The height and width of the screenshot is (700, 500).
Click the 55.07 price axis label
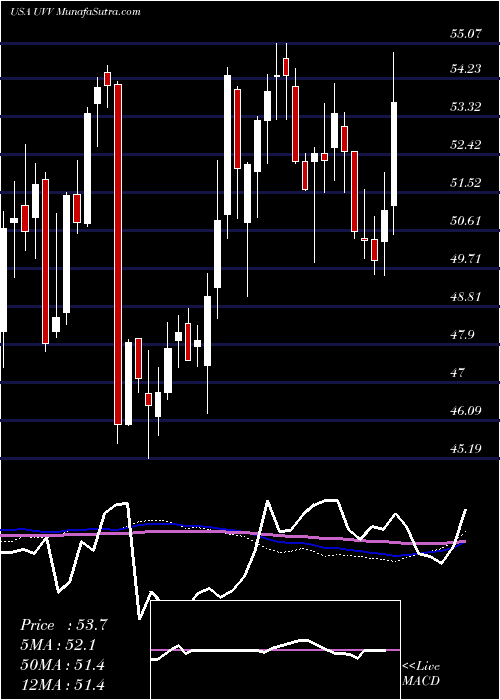pyautogui.click(x=466, y=33)
